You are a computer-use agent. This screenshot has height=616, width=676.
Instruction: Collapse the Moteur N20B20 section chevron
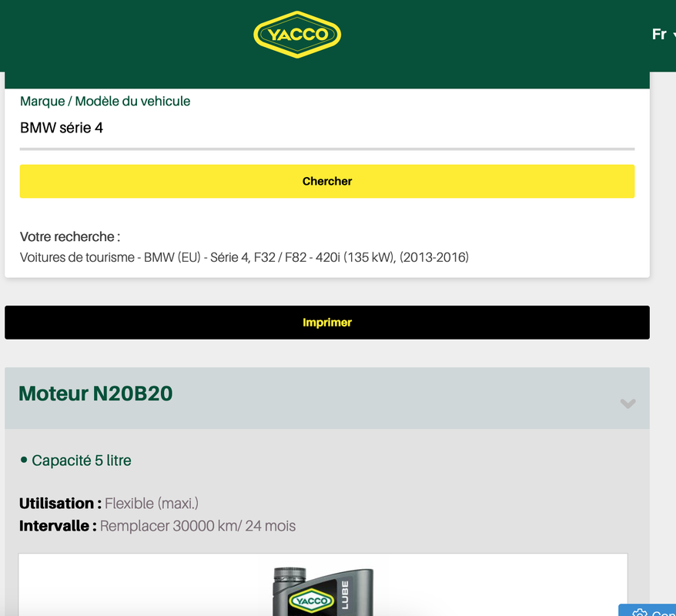627,403
